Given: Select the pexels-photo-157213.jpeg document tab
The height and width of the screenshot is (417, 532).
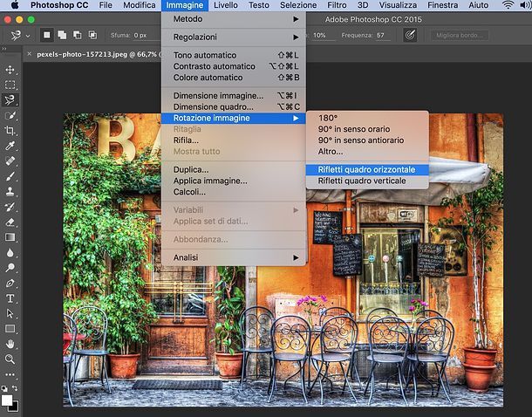Looking at the screenshot, I should (x=97, y=54).
